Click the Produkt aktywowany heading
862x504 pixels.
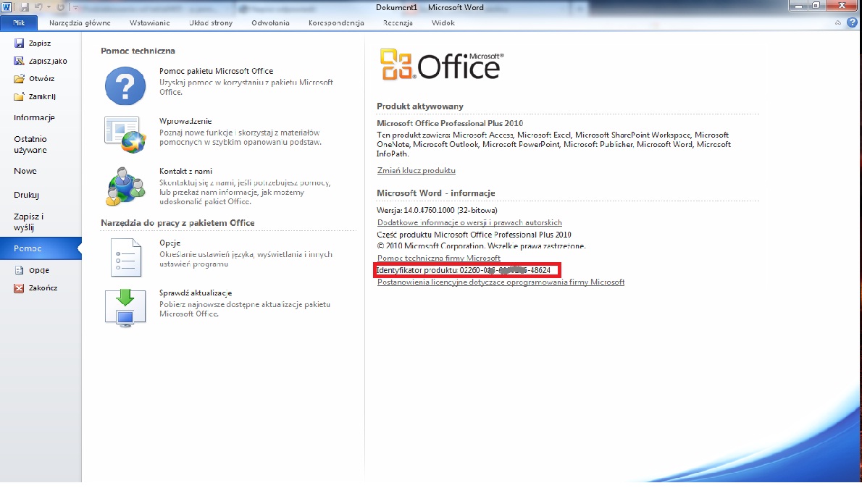click(x=420, y=106)
